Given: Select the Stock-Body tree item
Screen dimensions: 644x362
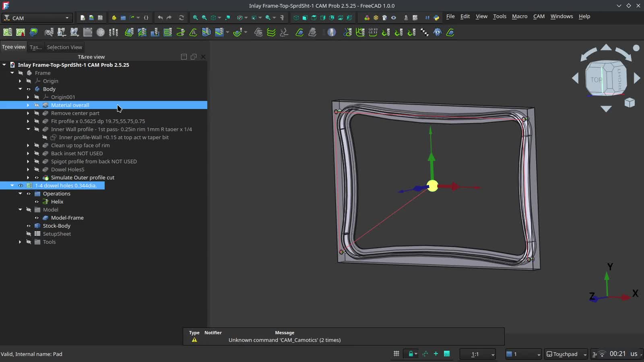Looking at the screenshot, I should pos(57,226).
